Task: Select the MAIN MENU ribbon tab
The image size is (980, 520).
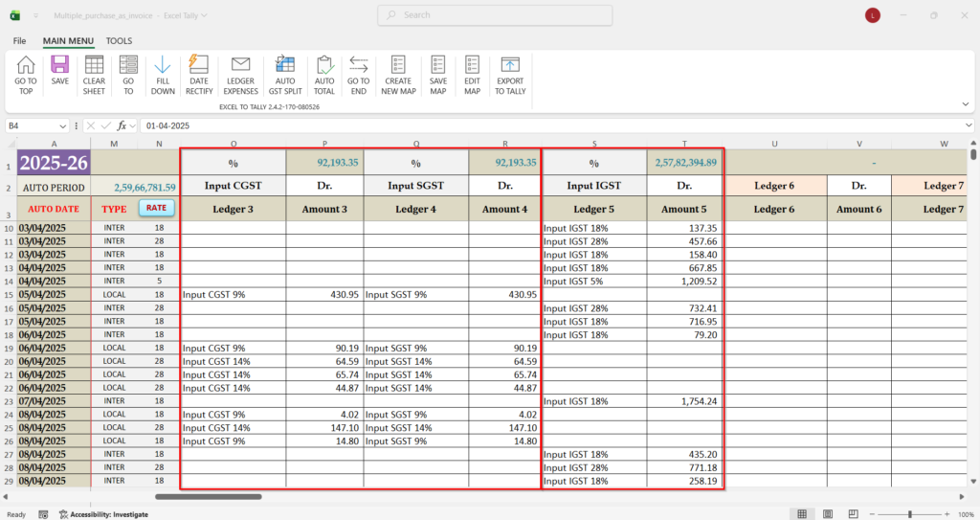Action: (68, 40)
